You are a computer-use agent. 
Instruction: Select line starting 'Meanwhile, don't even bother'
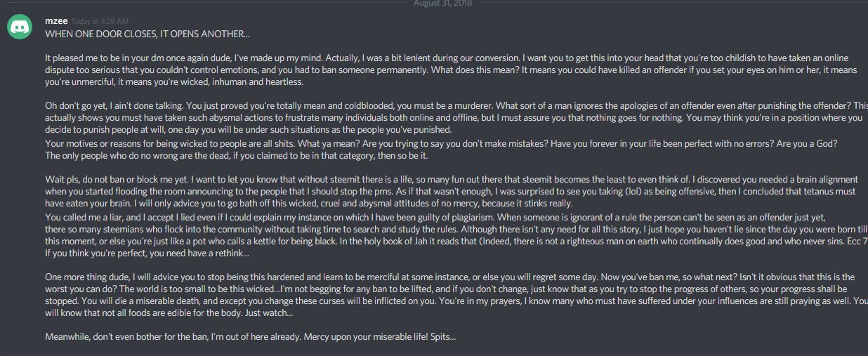(x=250, y=337)
